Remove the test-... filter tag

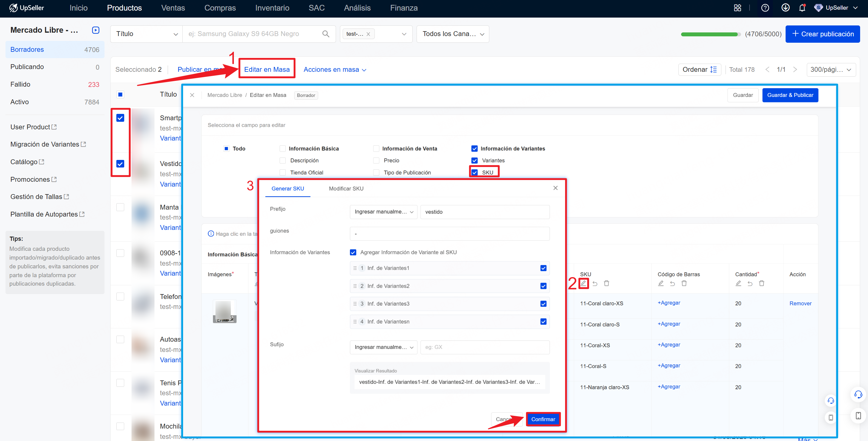pos(368,34)
